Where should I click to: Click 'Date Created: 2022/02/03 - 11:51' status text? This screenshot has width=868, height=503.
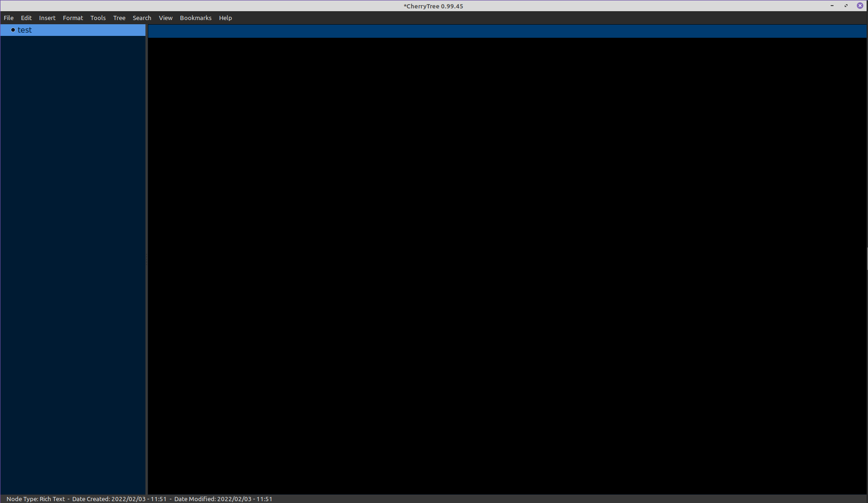[x=119, y=499]
